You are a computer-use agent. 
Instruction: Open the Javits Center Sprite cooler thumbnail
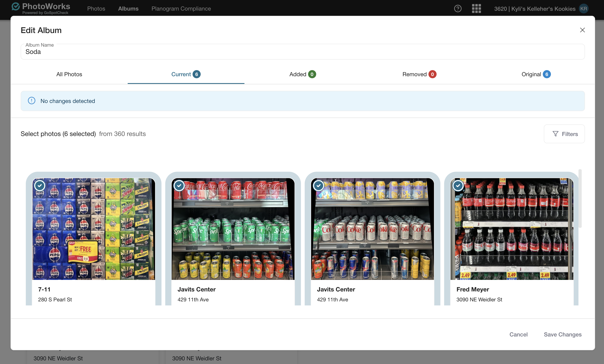233,229
